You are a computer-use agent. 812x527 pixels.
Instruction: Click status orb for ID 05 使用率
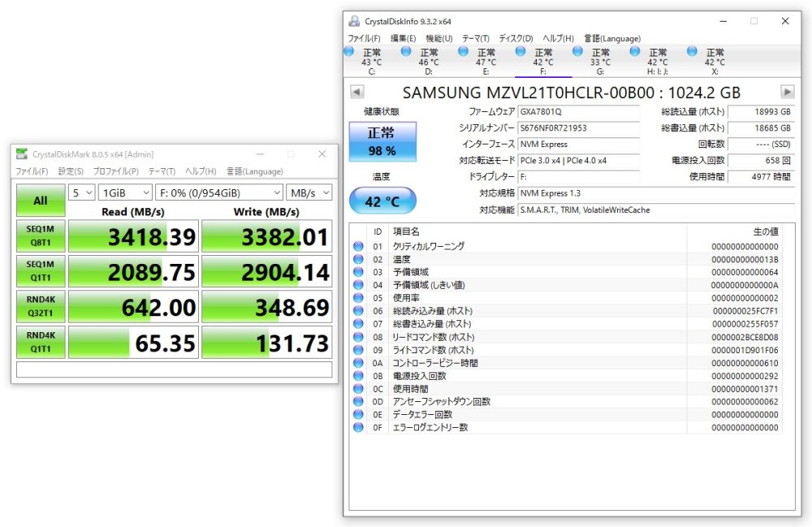pyautogui.click(x=358, y=298)
